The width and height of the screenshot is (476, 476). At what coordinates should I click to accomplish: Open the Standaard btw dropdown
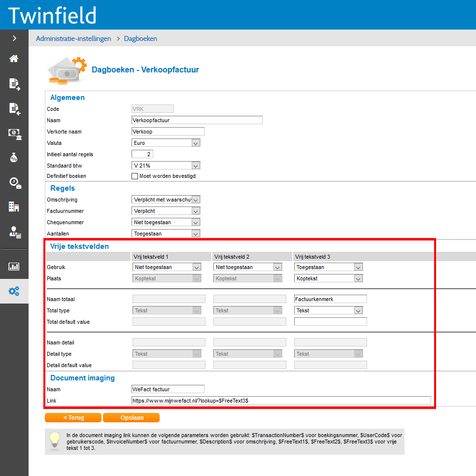(166, 165)
